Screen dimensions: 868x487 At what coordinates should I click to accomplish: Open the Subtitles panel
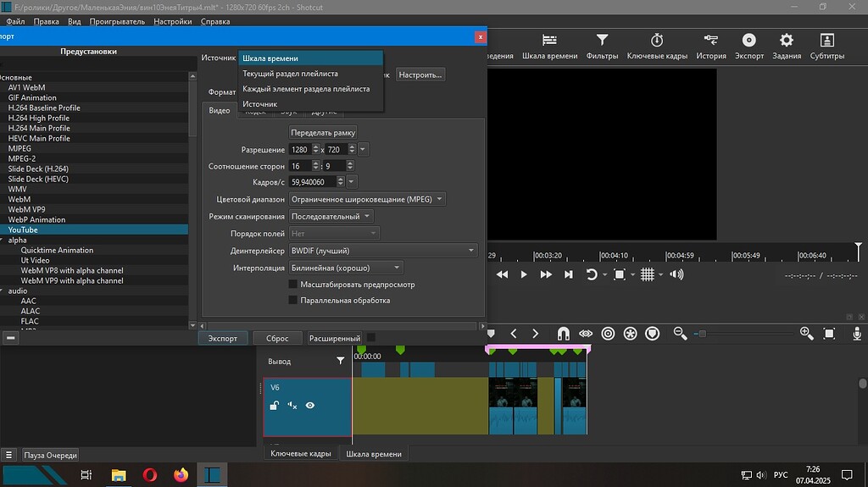[x=827, y=46]
